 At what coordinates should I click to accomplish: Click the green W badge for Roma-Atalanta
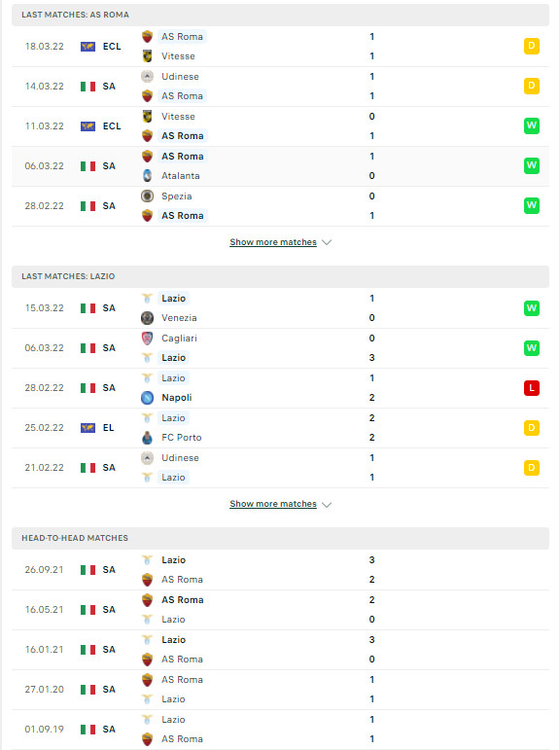click(x=531, y=166)
